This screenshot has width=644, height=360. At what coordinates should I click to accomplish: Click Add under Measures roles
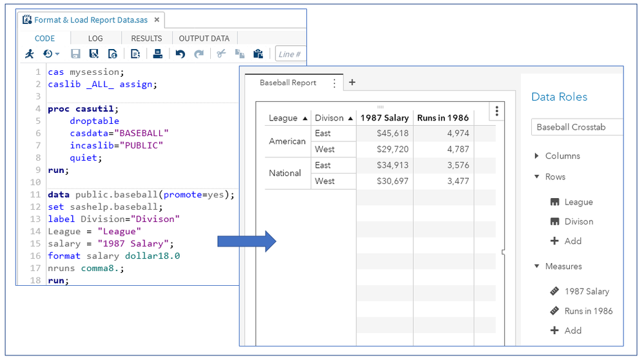click(566, 330)
